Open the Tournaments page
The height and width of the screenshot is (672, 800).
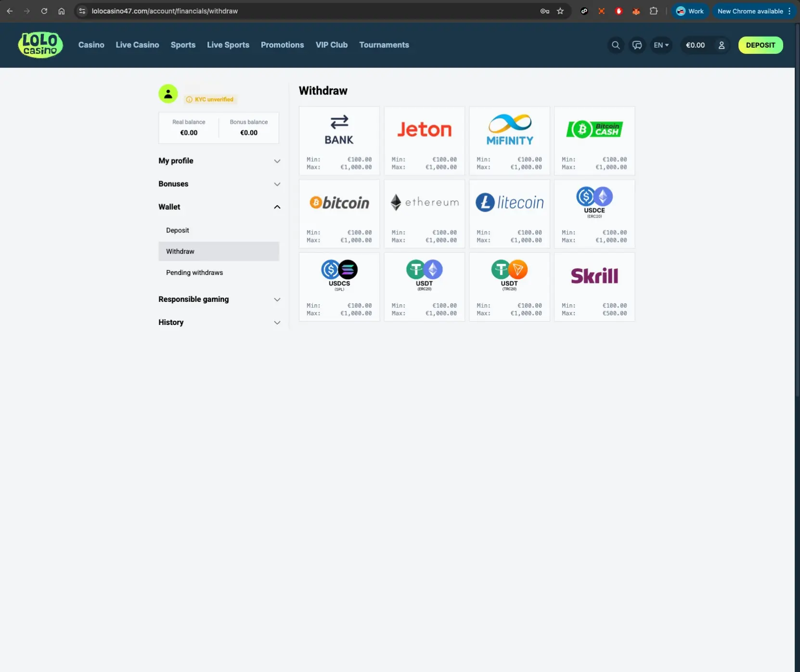point(384,45)
